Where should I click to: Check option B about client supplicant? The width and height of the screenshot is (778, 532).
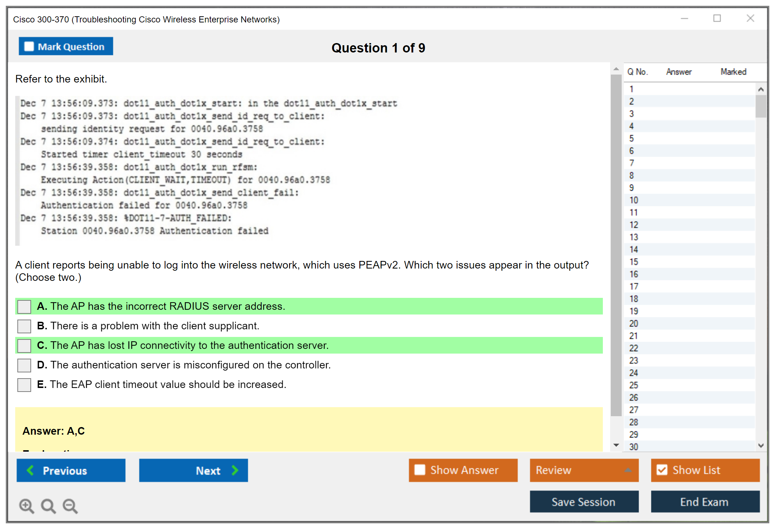24,326
